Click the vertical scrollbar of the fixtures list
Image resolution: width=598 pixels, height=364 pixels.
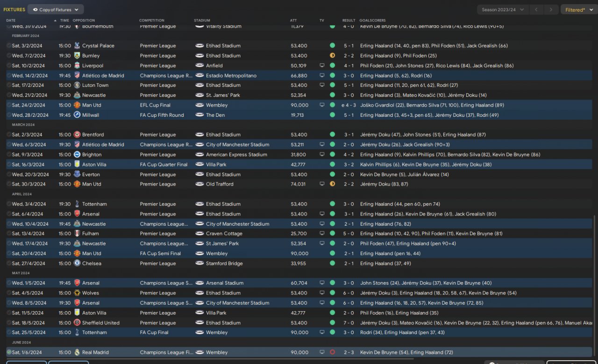594,286
